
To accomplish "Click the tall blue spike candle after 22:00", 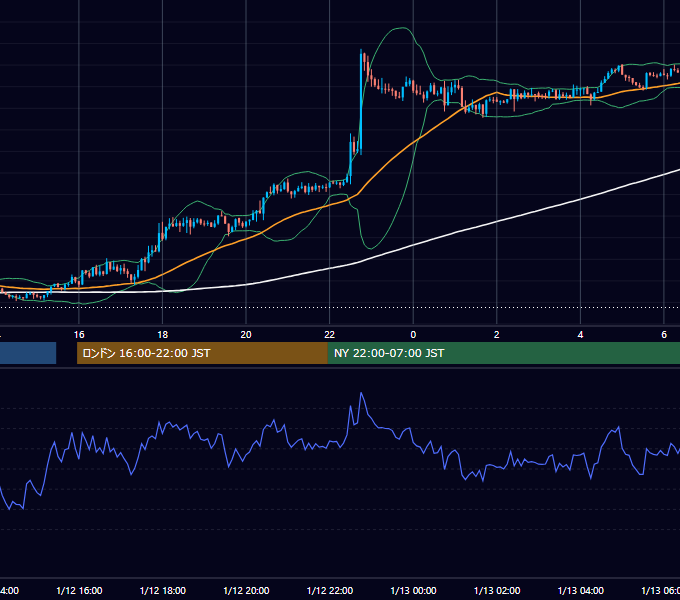I will coord(361,101).
